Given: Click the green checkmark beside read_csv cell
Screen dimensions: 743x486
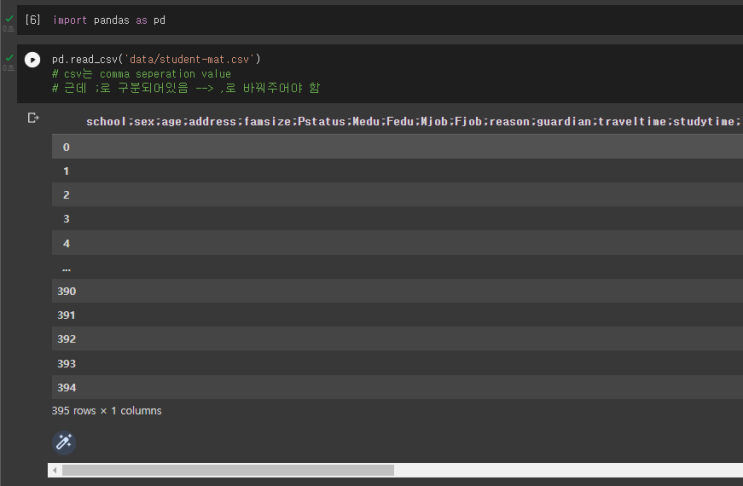Looking at the screenshot, I should [x=9, y=58].
